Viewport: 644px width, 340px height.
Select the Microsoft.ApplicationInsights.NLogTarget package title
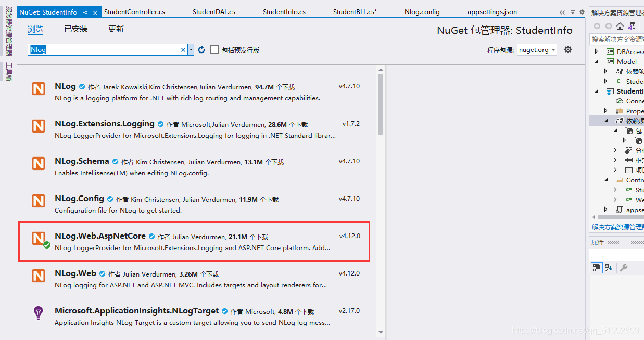136,311
